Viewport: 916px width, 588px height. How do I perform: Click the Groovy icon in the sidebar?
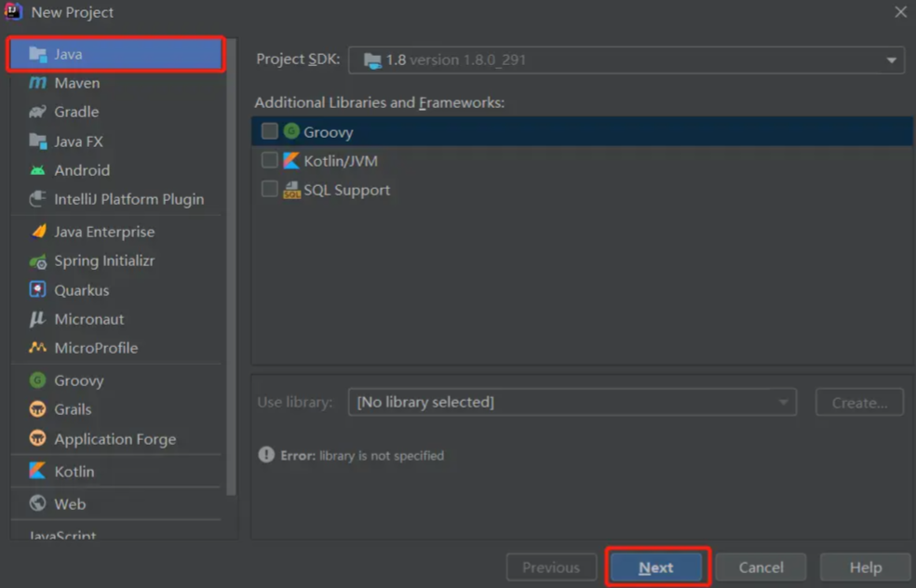(x=37, y=381)
